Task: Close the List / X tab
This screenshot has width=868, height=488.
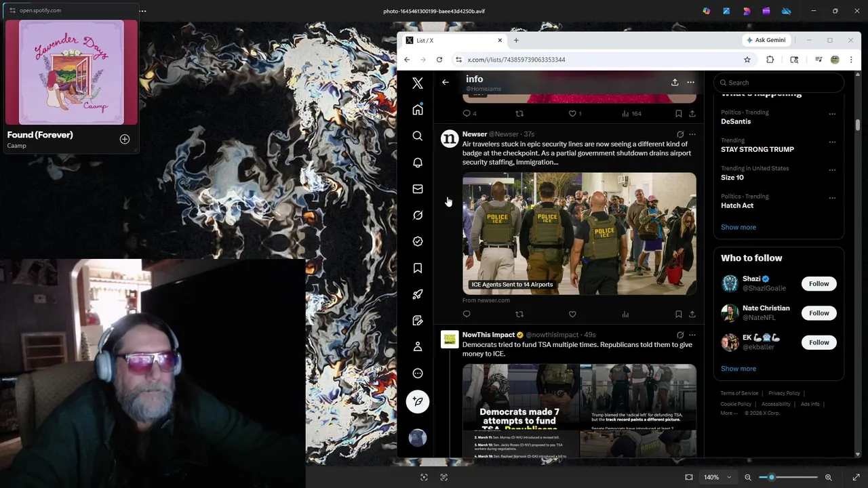Action: 500,40
